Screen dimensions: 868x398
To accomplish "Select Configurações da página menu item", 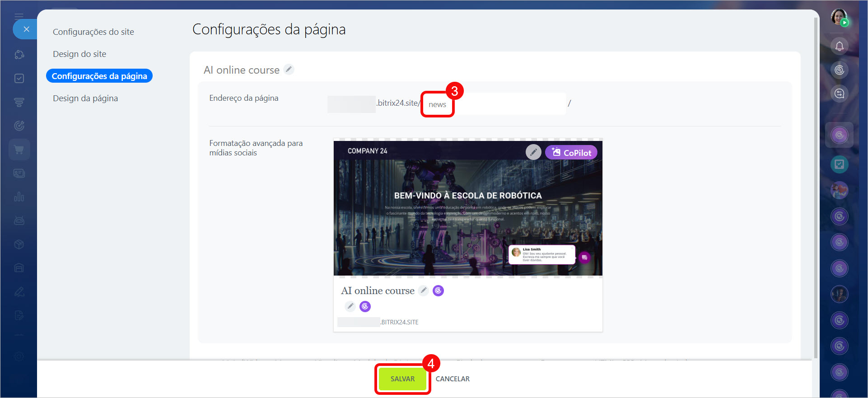I will pyautogui.click(x=99, y=76).
